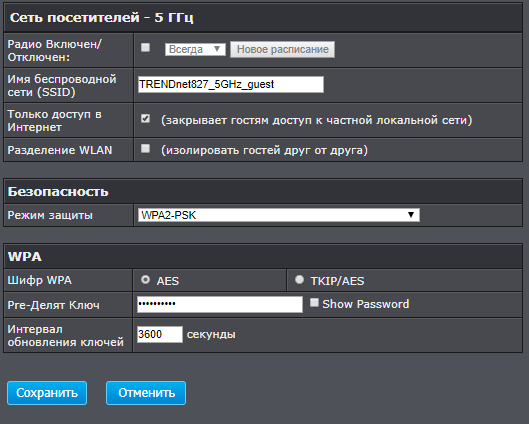
Task: Select the AES cipher radio button
Action: (145, 280)
